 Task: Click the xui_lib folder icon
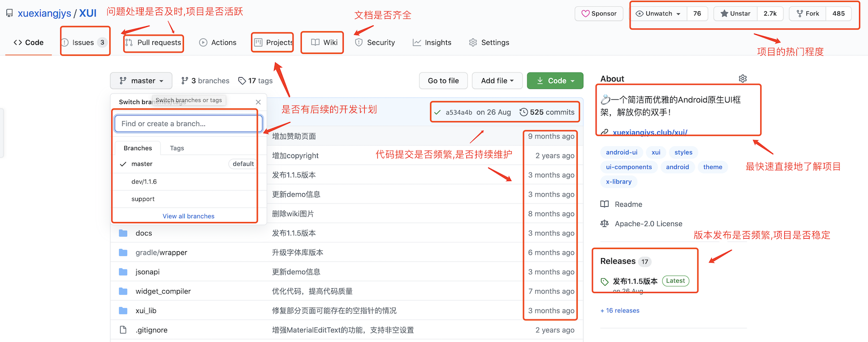(x=123, y=311)
